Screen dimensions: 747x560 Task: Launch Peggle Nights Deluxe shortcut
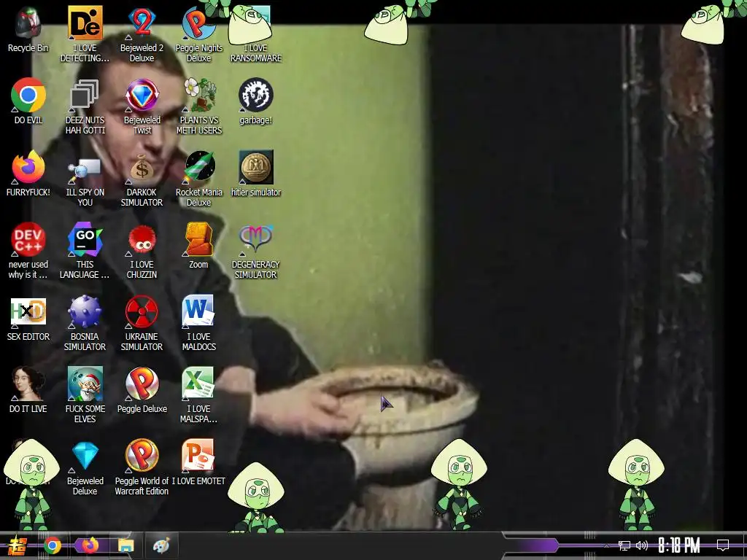[198, 23]
